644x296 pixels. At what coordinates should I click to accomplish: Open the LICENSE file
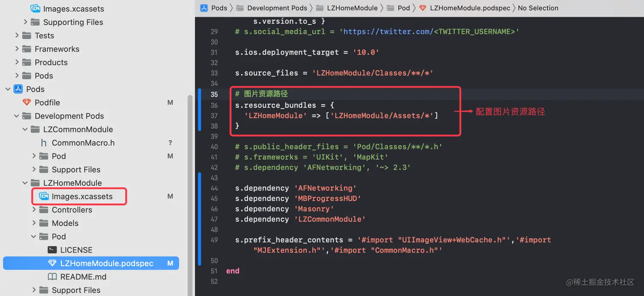[76, 250]
